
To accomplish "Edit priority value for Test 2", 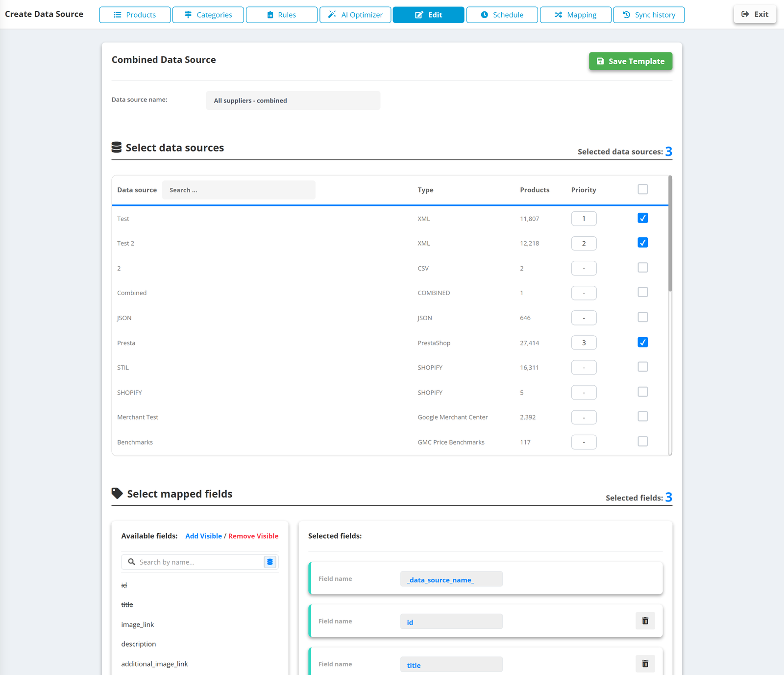I will pos(584,243).
